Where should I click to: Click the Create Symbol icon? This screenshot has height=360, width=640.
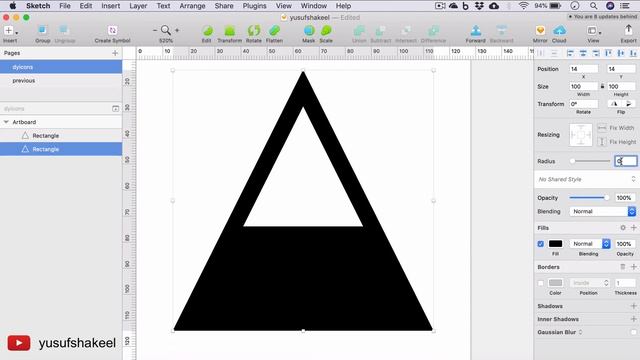pyautogui.click(x=112, y=30)
